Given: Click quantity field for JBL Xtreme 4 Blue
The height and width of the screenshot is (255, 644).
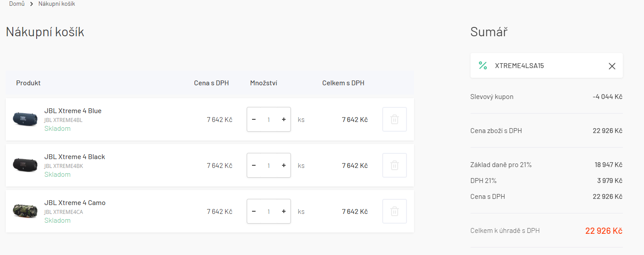Looking at the screenshot, I should (268, 119).
